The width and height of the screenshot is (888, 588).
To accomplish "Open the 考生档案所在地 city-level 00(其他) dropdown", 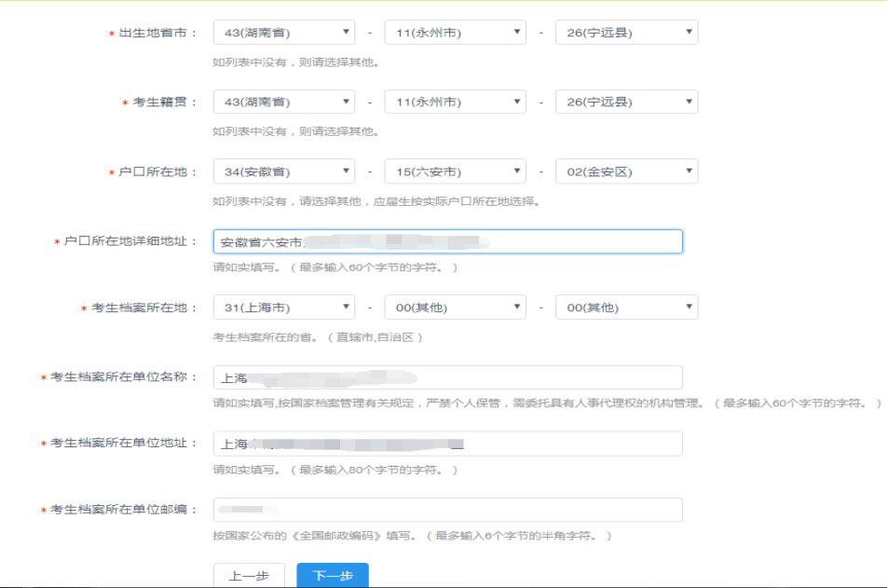I will pyautogui.click(x=455, y=308).
